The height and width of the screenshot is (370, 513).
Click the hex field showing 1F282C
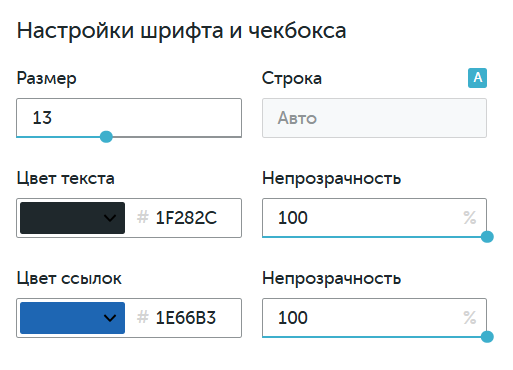click(x=186, y=218)
